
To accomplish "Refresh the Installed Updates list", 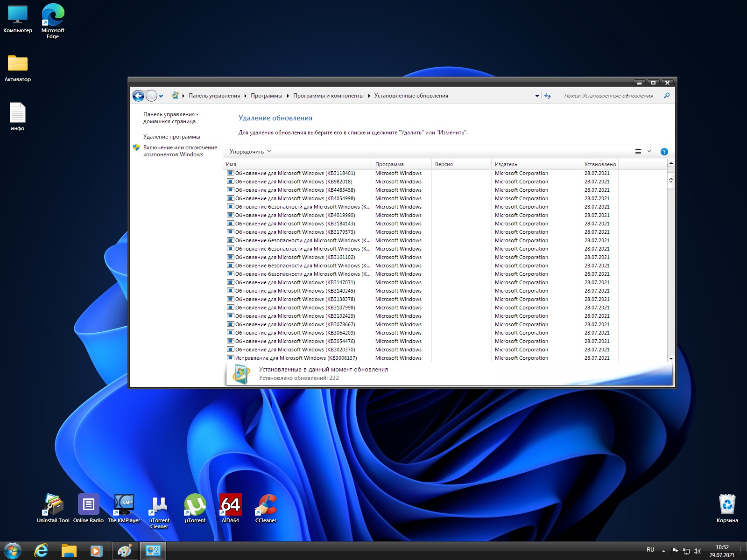I will (x=548, y=96).
